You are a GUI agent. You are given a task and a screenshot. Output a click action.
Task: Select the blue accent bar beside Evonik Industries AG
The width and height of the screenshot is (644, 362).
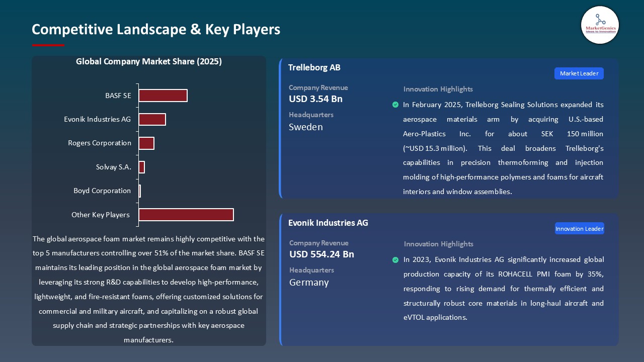280,279
